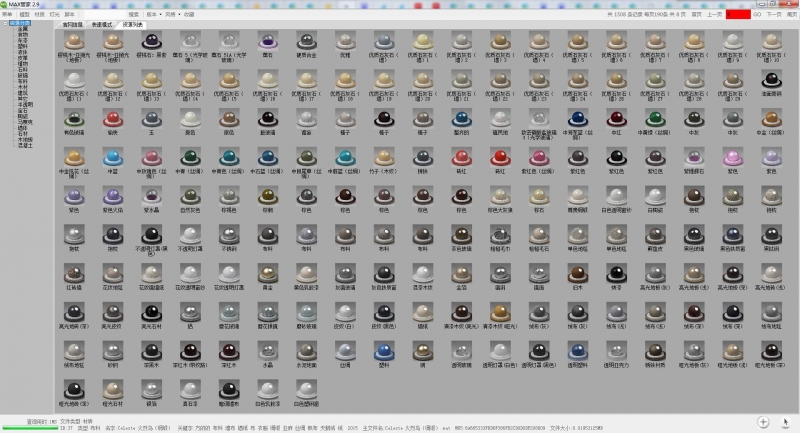The height and width of the screenshot is (433, 800).
Task: Expand the 风格 dropdown
Action: (x=172, y=14)
